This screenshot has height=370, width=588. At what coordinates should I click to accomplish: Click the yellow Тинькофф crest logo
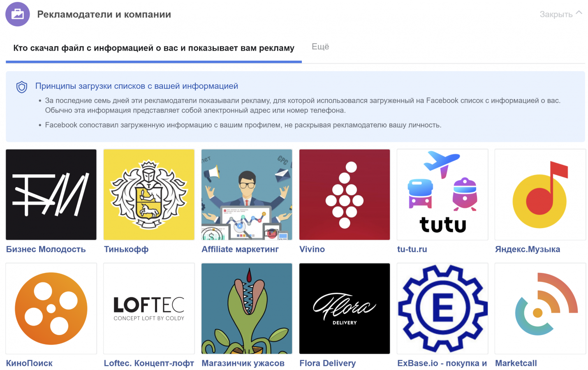point(149,194)
